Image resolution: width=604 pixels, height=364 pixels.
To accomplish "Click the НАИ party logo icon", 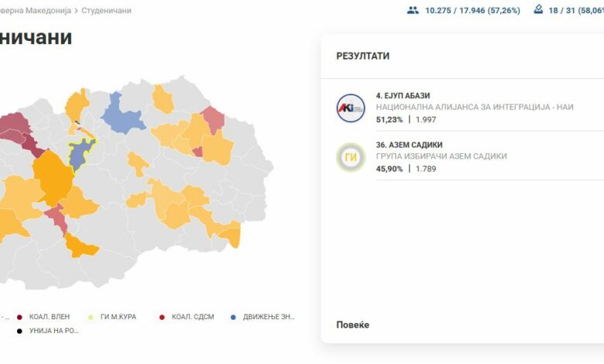I will (350, 108).
